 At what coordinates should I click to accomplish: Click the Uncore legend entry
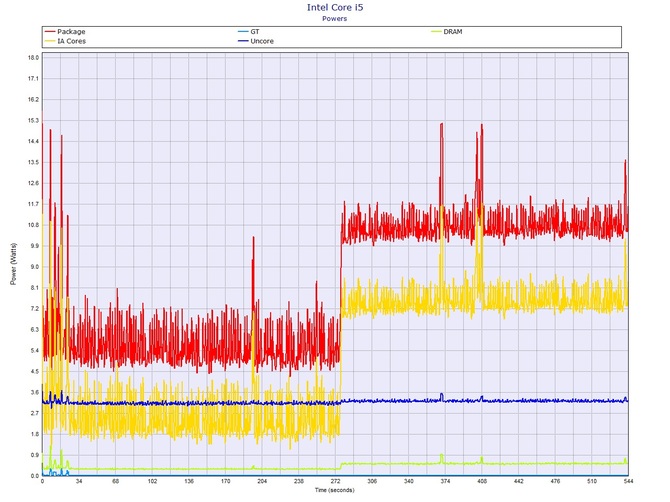tap(256, 41)
